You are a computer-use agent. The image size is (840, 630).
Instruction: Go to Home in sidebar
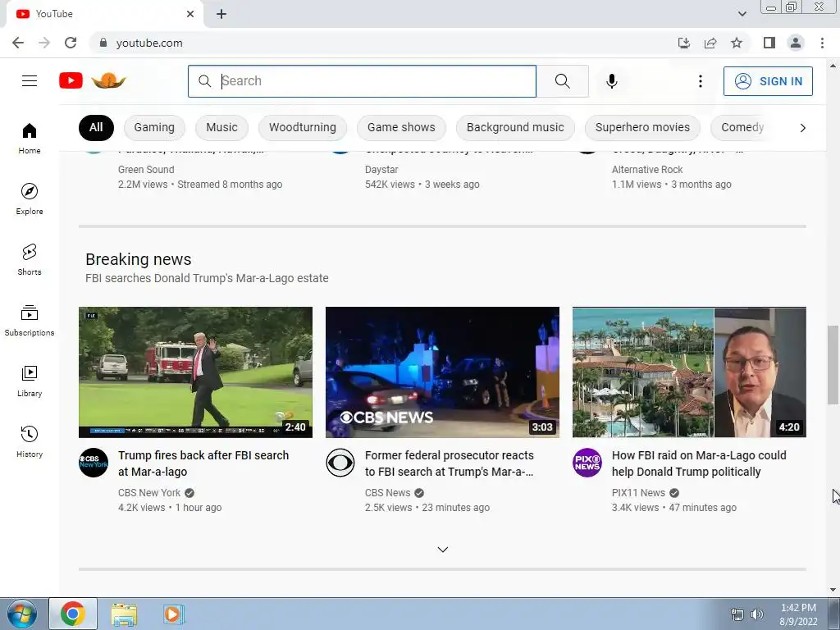click(30, 138)
